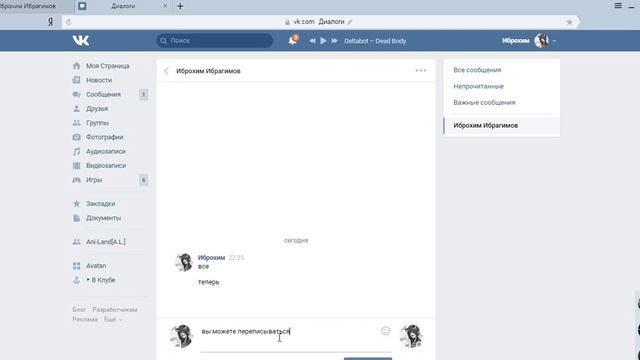Click the star icon beside Закладки

[76, 204]
